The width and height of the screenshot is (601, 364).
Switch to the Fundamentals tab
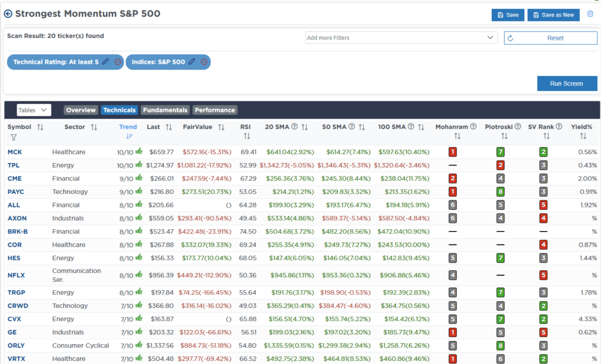pos(166,110)
